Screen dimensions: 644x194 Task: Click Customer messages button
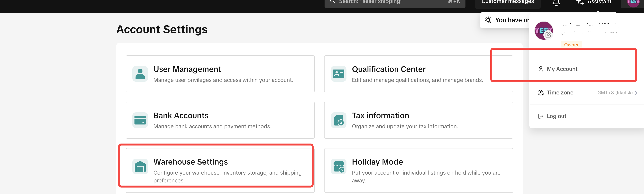coord(508,2)
